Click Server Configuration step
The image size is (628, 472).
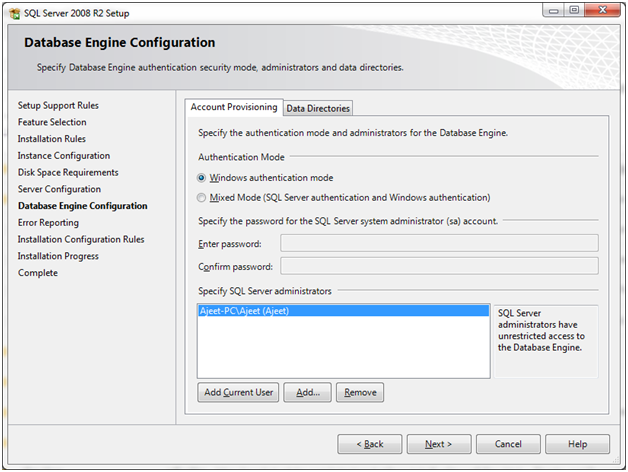[59, 189]
